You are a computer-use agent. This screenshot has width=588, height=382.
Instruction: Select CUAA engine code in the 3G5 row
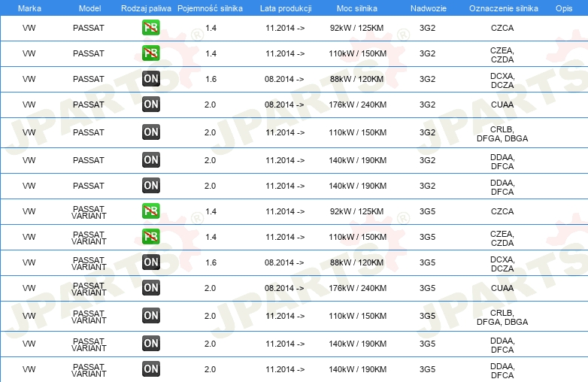[x=502, y=288]
